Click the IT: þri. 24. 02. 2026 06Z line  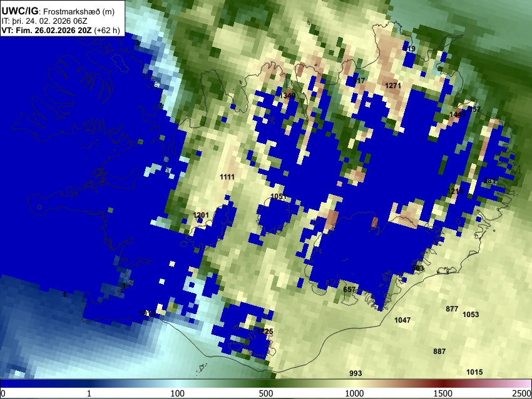44,21
